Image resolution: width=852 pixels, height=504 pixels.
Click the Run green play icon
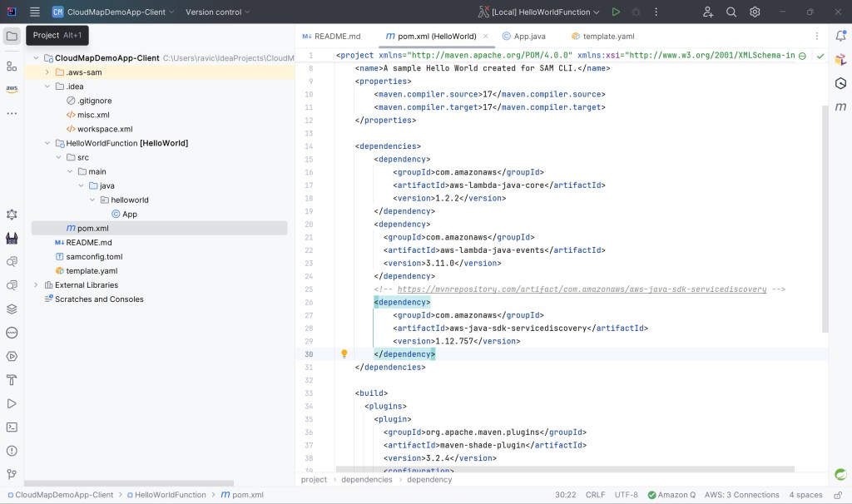[616, 12]
